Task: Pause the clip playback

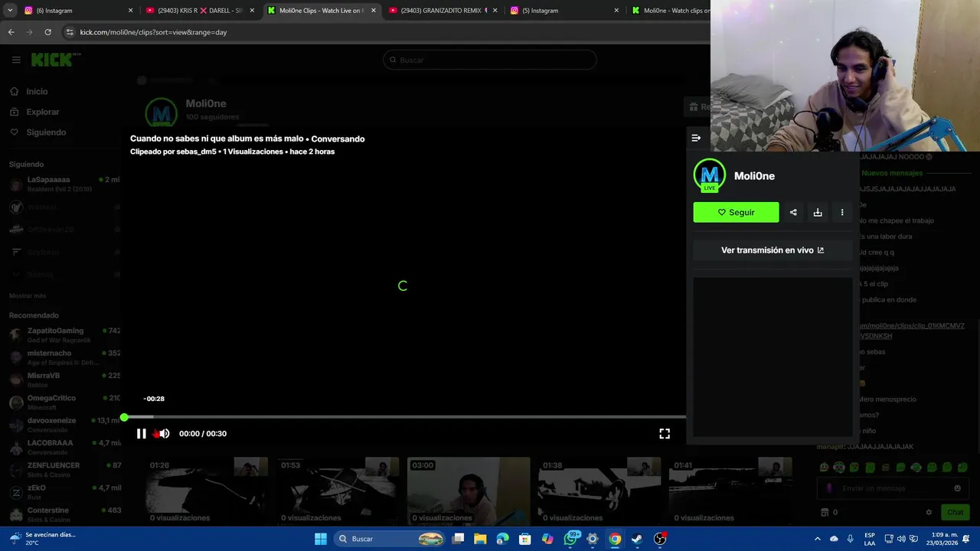Action: [x=142, y=433]
